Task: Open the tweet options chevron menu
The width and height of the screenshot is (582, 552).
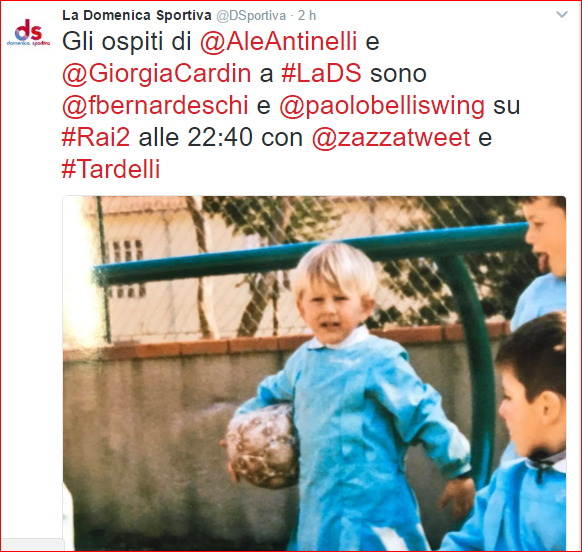Action: pyautogui.click(x=562, y=14)
